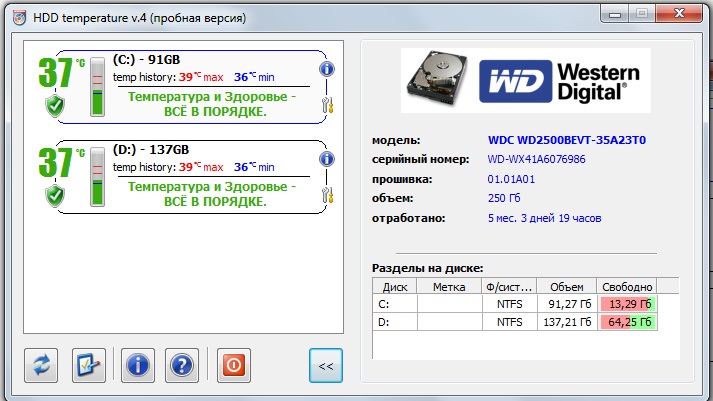
Task: Click the green health shield for C:
Action: tap(55, 106)
